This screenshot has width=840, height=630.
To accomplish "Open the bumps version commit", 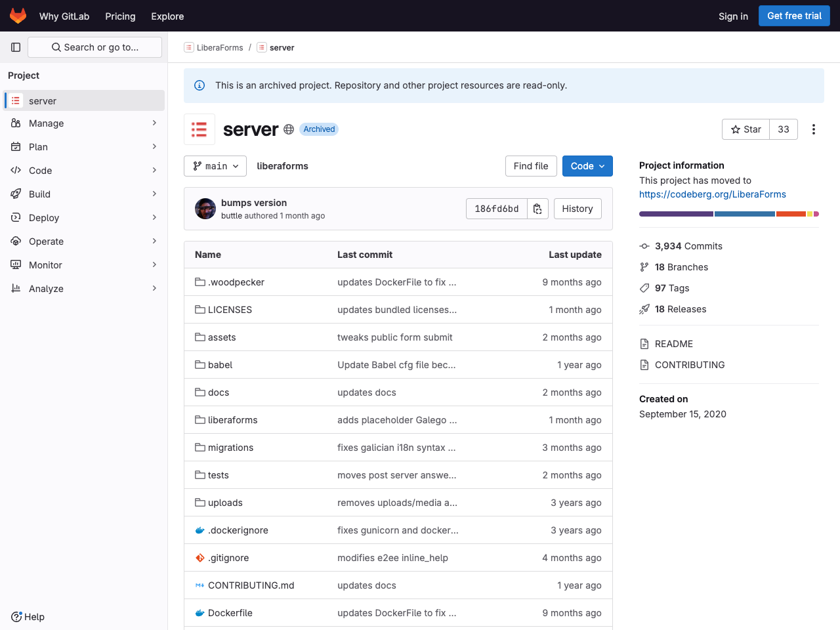I will 254,203.
